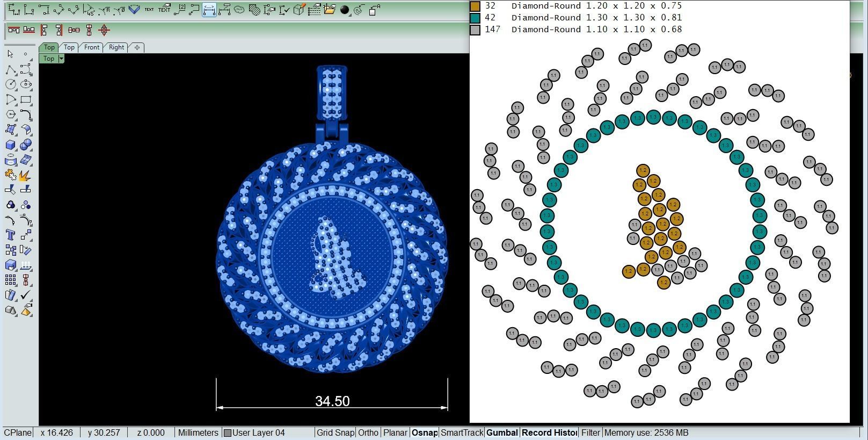This screenshot has width=868, height=440.
Task: Switch to the active green Top tab
Action: [49, 47]
